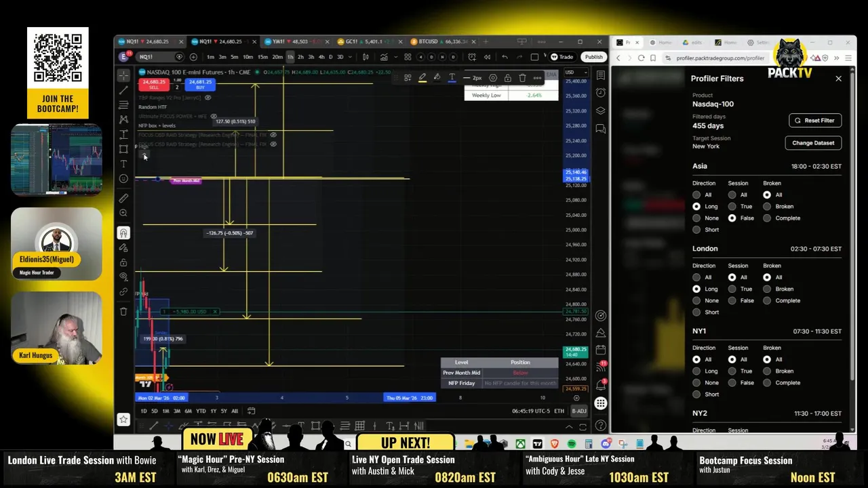Viewport: 868px width, 488px height.
Task: Set the YTD date range
Action: click(201, 411)
